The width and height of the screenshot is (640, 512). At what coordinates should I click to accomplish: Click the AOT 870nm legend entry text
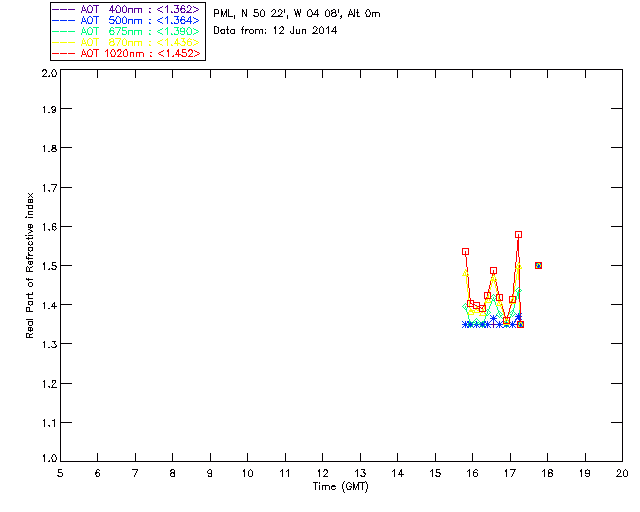coord(140,42)
